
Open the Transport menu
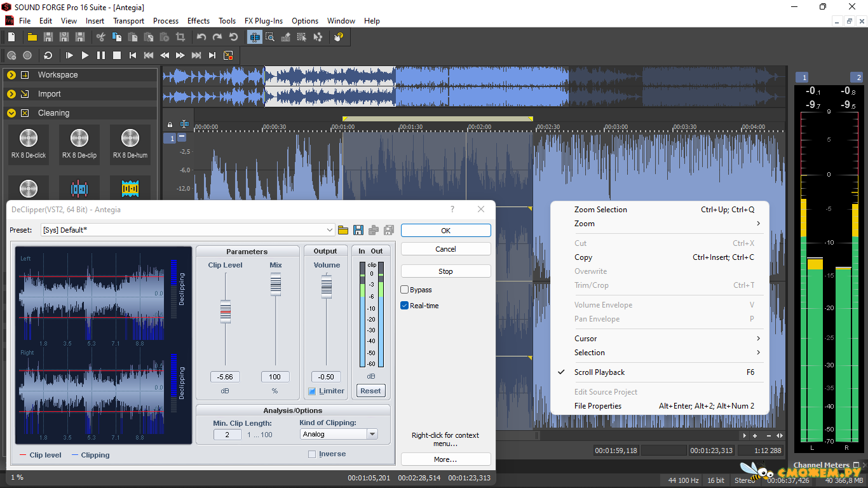tap(129, 21)
